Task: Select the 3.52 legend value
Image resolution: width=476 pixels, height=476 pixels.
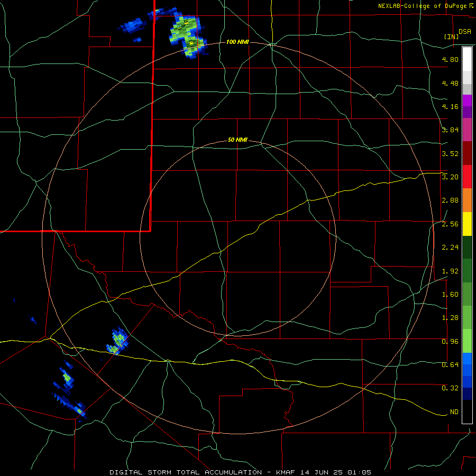Action: click(x=450, y=153)
